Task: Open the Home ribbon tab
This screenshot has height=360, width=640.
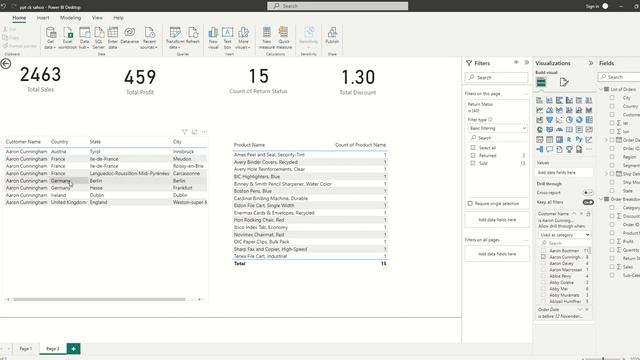Action: coord(19,18)
